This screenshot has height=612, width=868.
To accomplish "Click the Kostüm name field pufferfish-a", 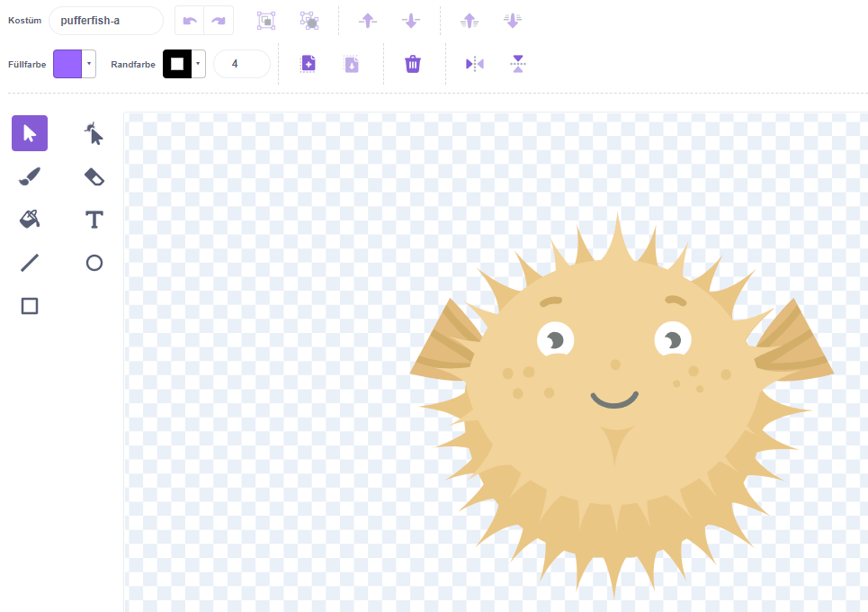I will tap(106, 21).
